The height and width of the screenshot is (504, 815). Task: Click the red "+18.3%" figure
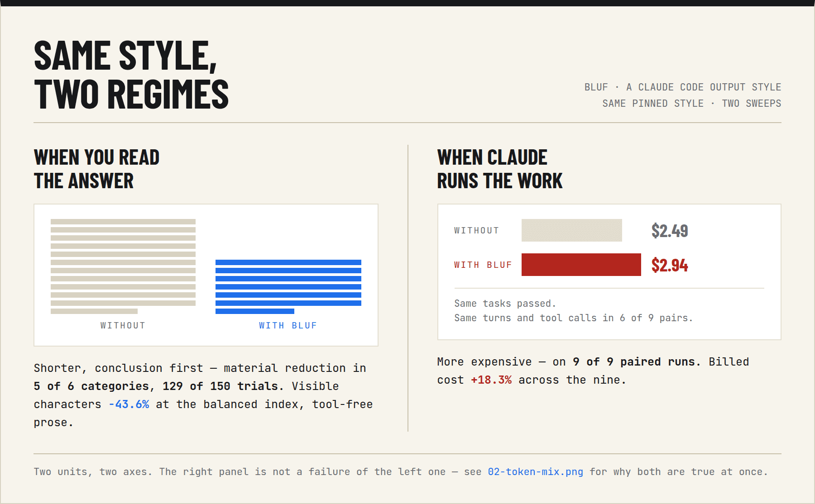click(x=491, y=380)
